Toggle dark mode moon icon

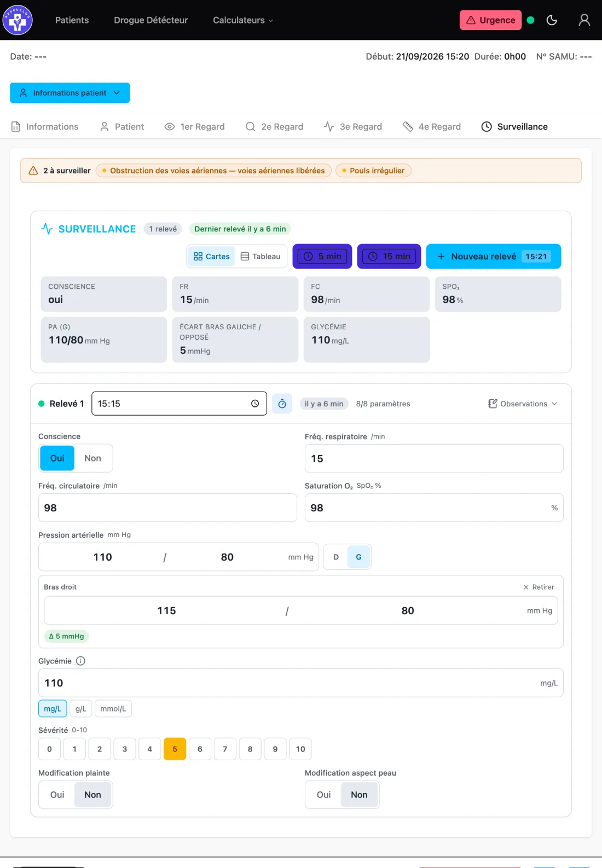(x=552, y=20)
